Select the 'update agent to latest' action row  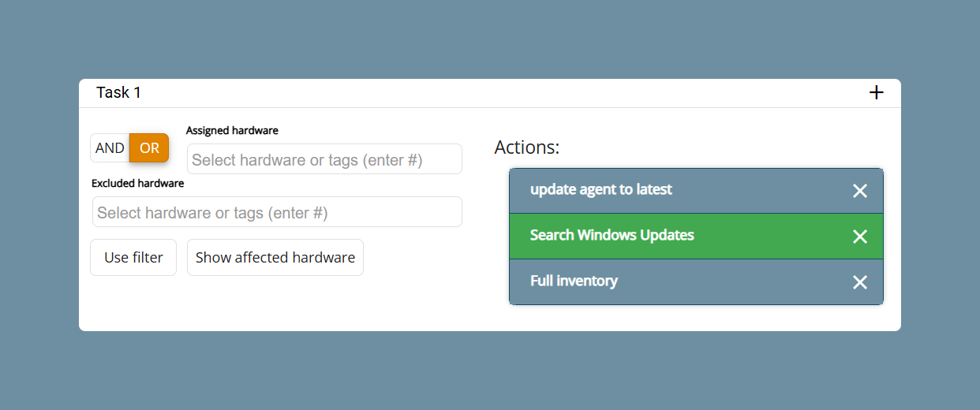tap(696, 191)
